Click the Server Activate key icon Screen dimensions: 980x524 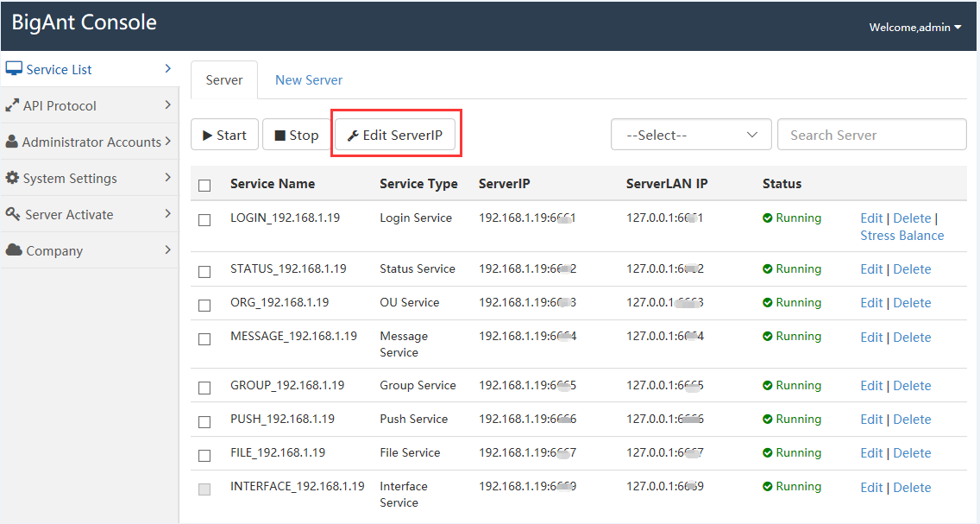pos(13,214)
